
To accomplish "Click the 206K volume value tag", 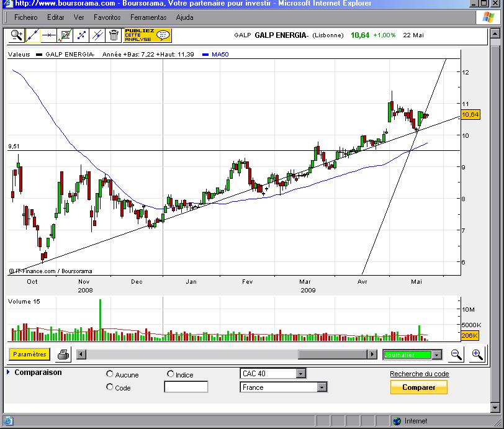I will coord(470,335).
